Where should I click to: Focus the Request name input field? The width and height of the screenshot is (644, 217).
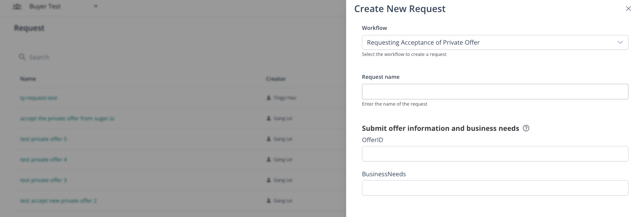[x=495, y=92]
